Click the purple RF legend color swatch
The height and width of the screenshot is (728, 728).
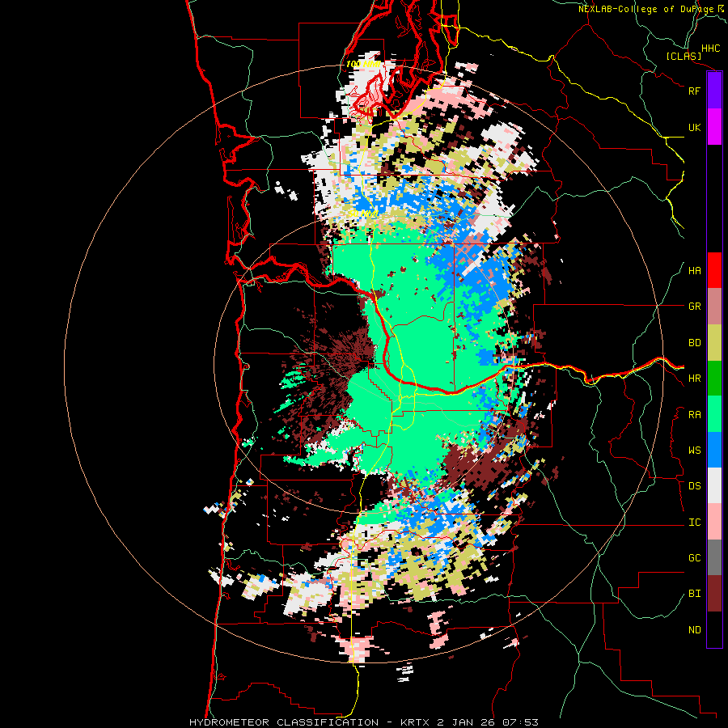click(714, 91)
